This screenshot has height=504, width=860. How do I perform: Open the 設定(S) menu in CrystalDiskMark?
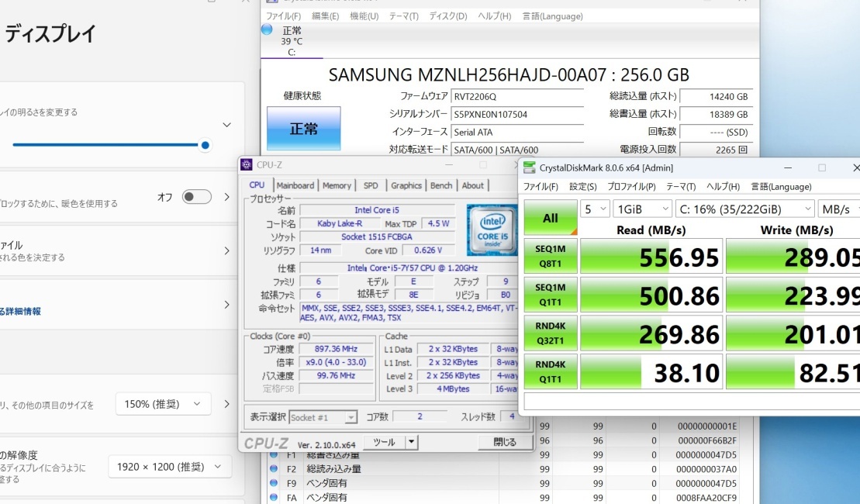583,186
